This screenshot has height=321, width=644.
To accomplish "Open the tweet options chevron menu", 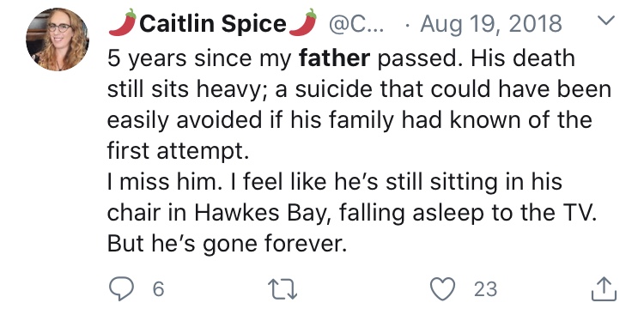I will click(x=606, y=19).
